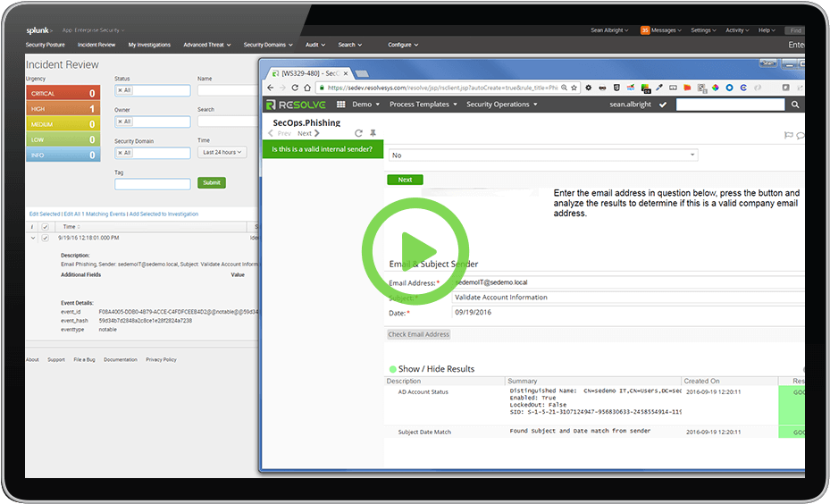
Task: Click Add Selected to Investigation link
Action: point(164,214)
